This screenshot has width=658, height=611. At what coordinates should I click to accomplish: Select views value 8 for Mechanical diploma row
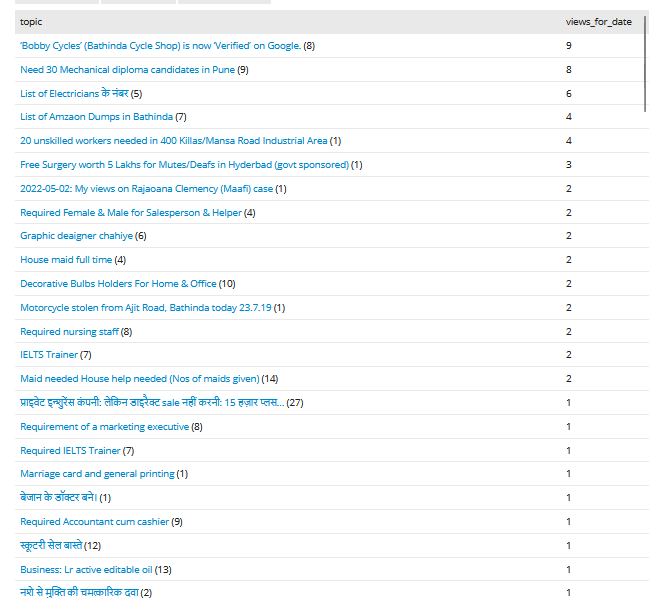coord(569,70)
